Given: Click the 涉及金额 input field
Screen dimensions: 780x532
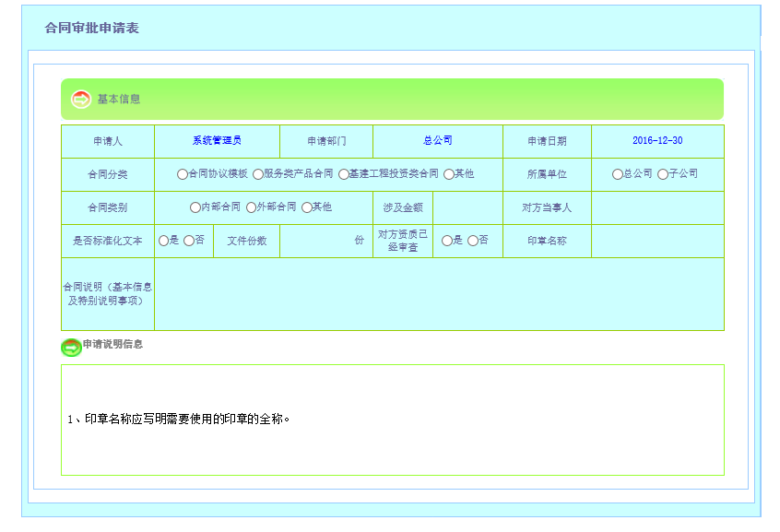Looking at the screenshot, I should point(467,208).
